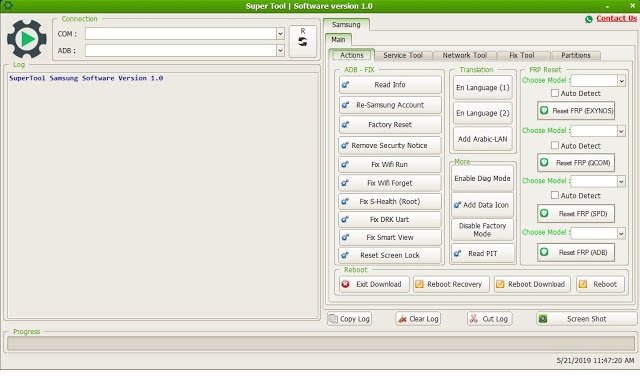Viewport: 640px width, 376px height.
Task: Enable Auto Detect for the SPD model
Action: tap(555, 195)
